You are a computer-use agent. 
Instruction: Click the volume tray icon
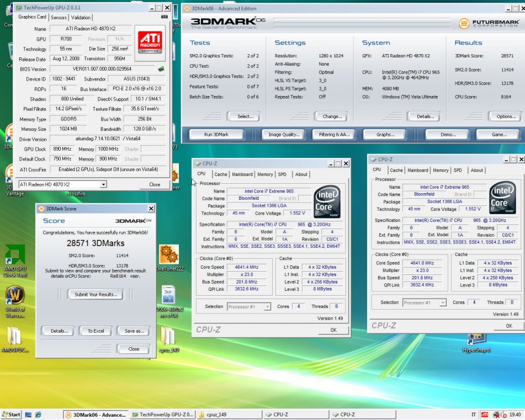pyautogui.click(x=503, y=415)
